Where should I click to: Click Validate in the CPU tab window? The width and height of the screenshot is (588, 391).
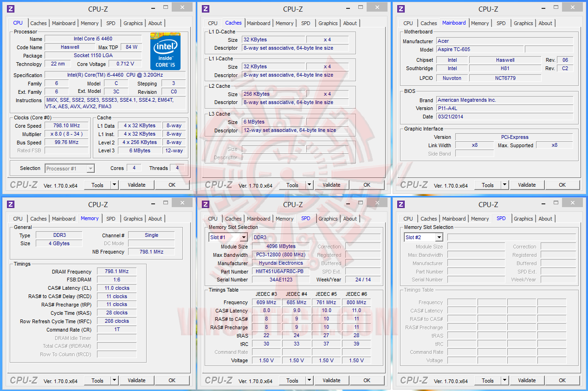click(136, 185)
